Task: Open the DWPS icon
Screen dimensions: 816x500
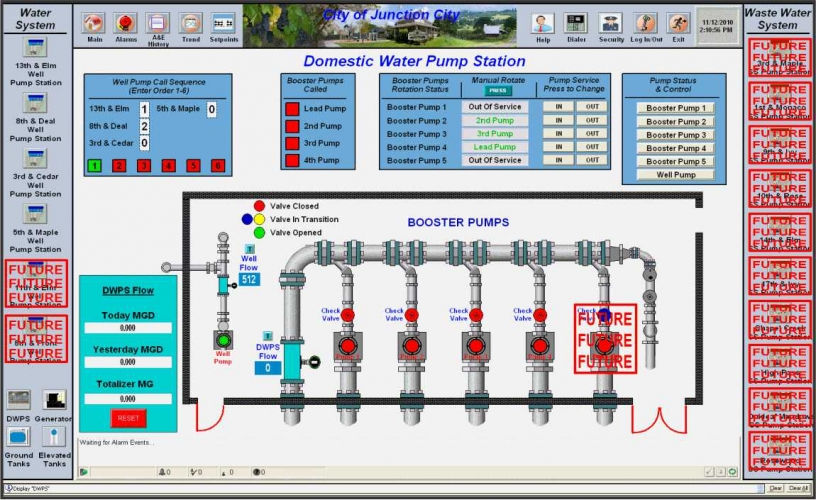Action: [18, 400]
